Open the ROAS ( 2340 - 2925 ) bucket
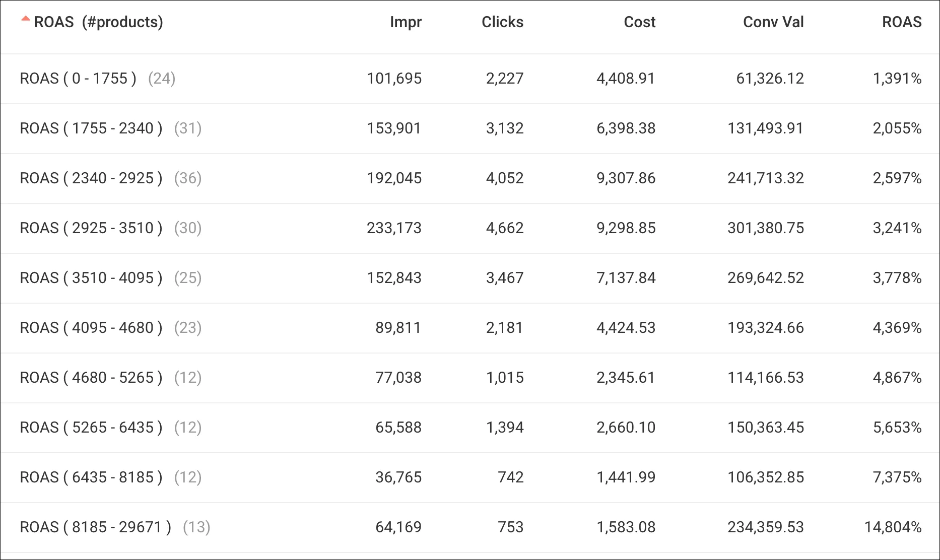The height and width of the screenshot is (560, 940). point(91,178)
